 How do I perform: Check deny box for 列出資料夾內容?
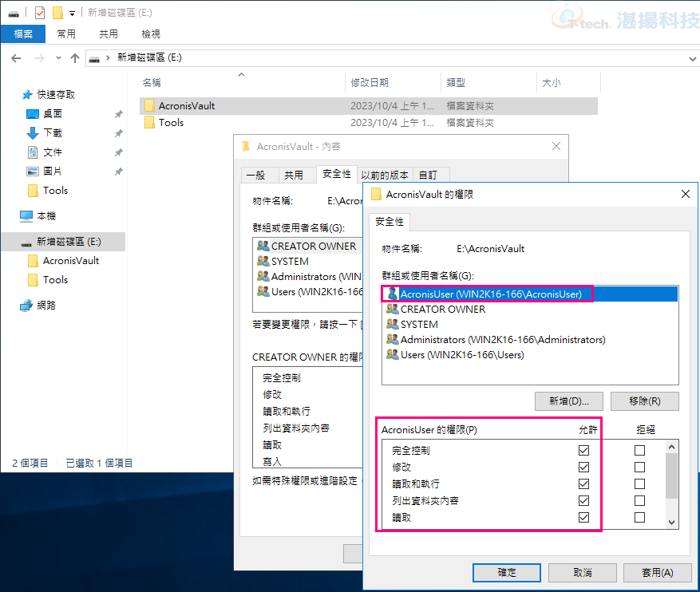click(x=639, y=500)
